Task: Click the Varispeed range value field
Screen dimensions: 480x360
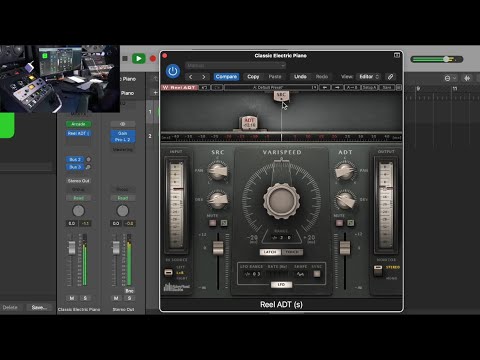Action: (282, 238)
